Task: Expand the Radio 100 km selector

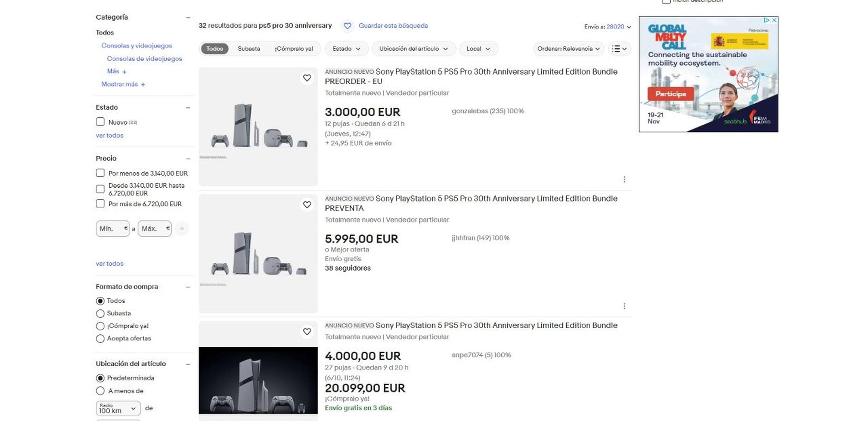Action: coord(118,408)
